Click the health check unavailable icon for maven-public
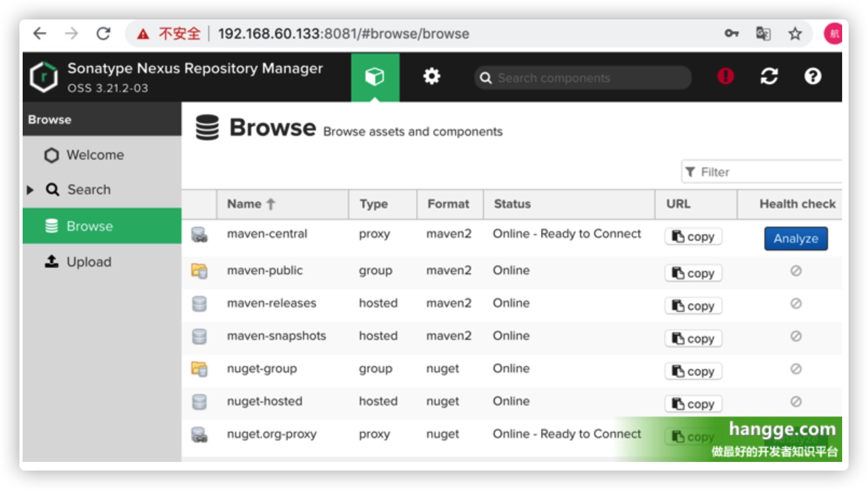868x490 pixels. (x=796, y=270)
